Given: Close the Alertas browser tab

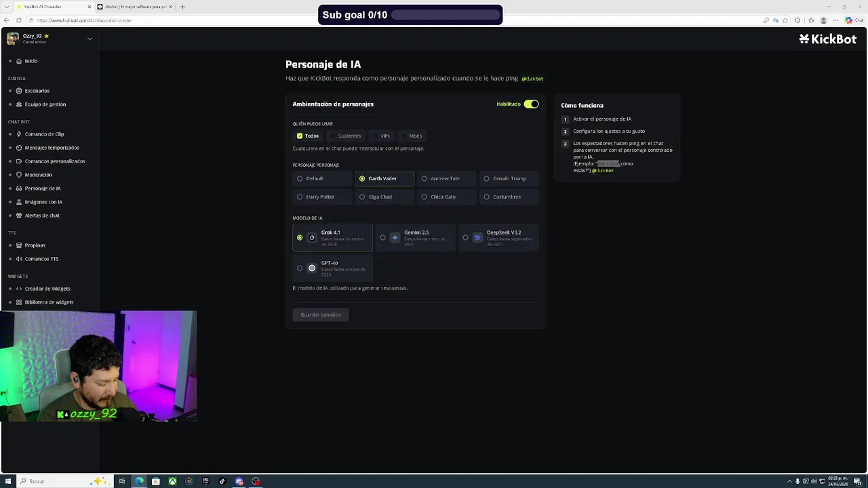Looking at the screenshot, I should (x=170, y=7).
